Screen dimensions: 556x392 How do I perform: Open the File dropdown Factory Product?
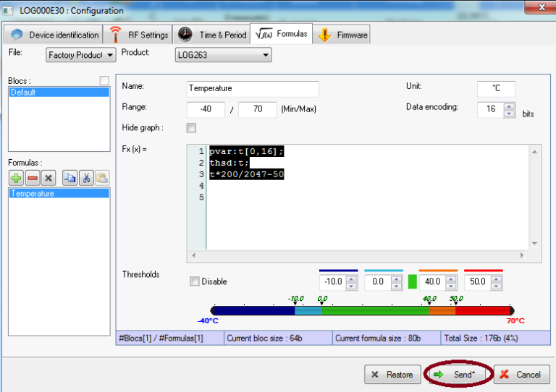point(80,55)
